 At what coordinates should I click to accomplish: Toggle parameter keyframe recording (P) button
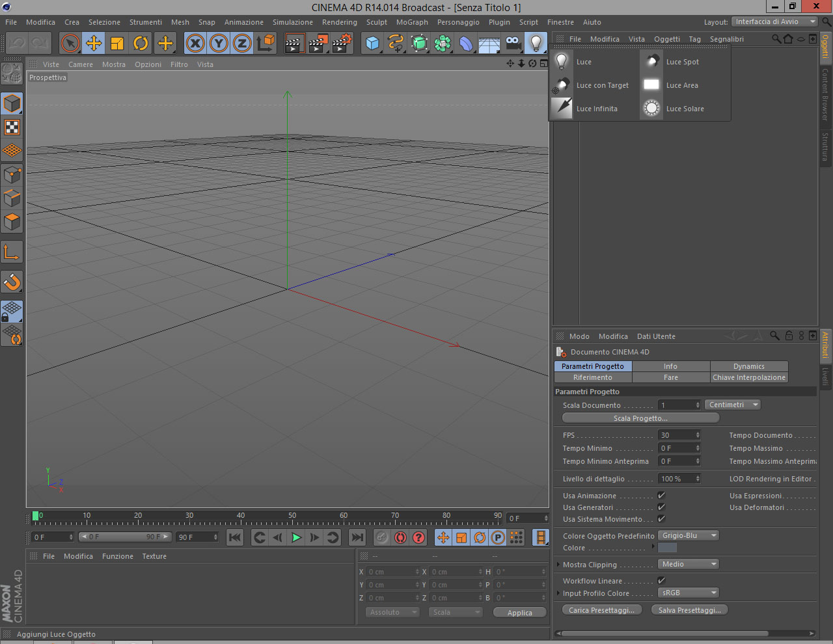(x=498, y=537)
